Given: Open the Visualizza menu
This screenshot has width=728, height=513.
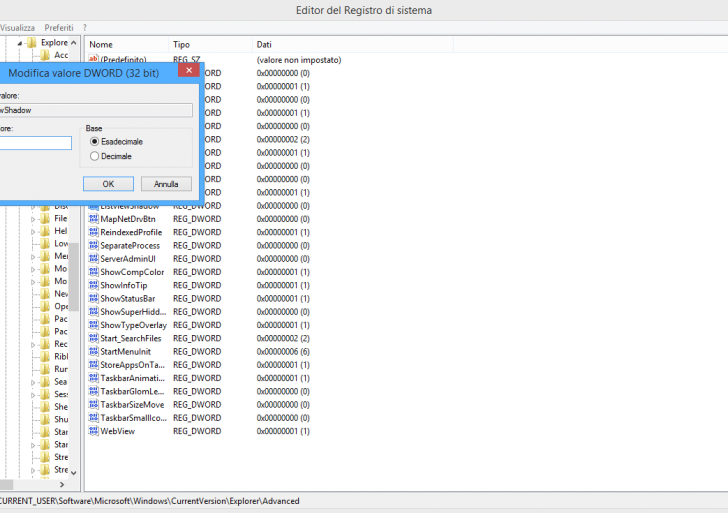Looking at the screenshot, I should tap(18, 27).
